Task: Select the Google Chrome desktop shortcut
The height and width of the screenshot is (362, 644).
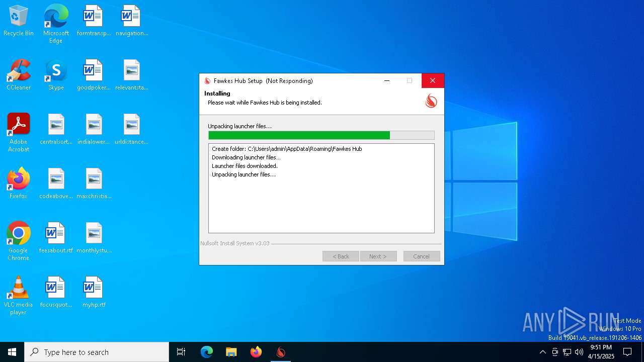Action: [x=19, y=241]
